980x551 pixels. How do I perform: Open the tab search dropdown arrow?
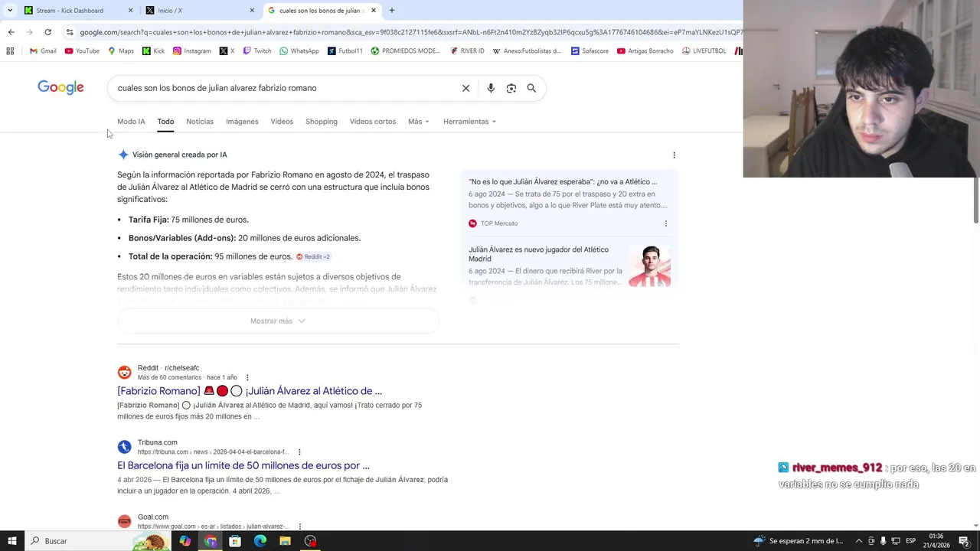[10, 11]
